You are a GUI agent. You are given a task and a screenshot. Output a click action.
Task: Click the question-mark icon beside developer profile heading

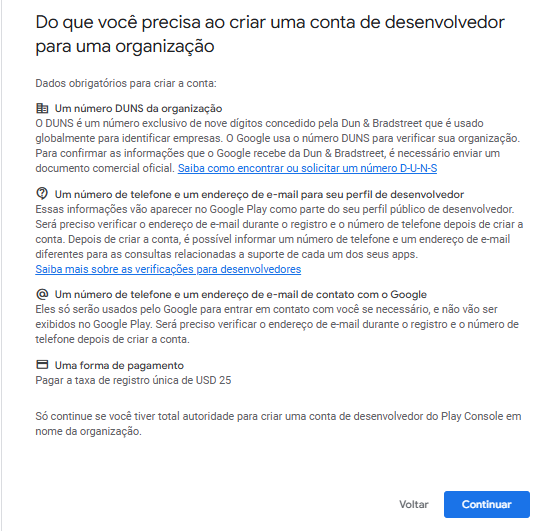coord(42,193)
